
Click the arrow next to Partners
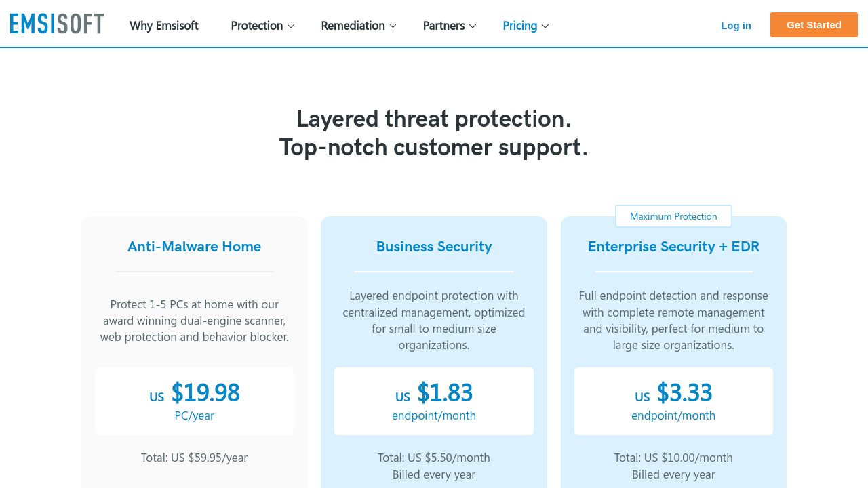473,26
